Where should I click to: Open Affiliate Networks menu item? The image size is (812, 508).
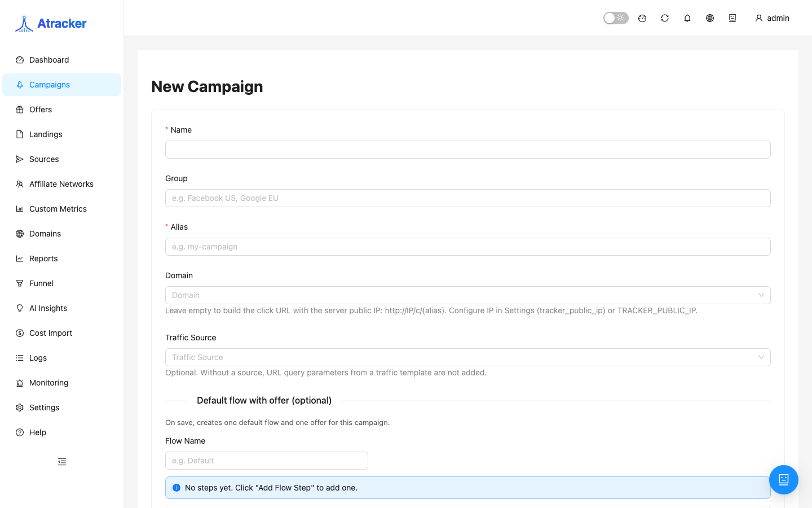tap(61, 184)
